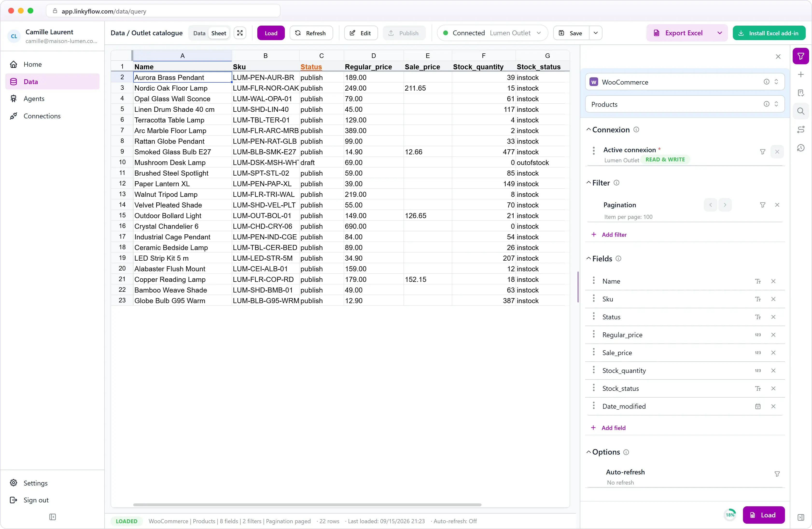Click the fullscreen expand icon beside Sheet
The height and width of the screenshot is (529, 812).
240,33
